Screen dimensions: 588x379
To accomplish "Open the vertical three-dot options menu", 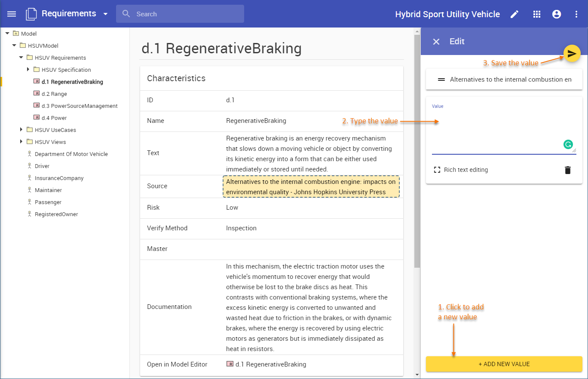I will point(576,14).
